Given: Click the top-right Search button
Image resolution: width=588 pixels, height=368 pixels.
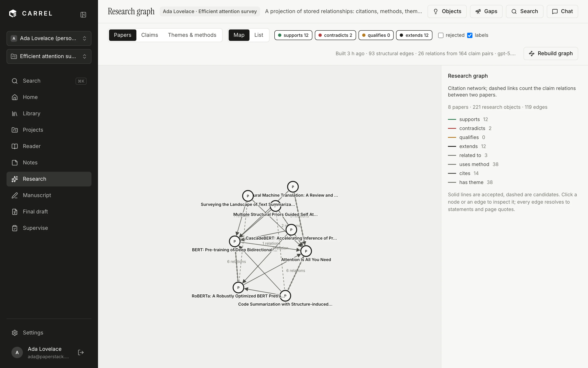Looking at the screenshot, I should (524, 11).
